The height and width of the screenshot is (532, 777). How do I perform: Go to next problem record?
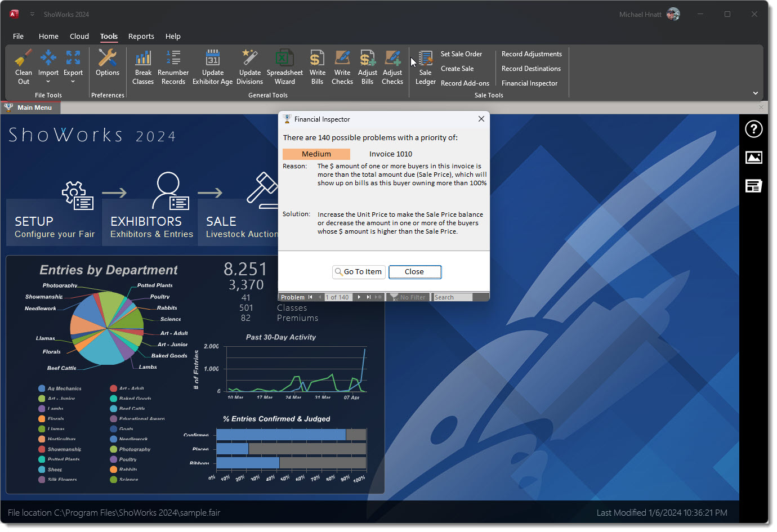coord(359,297)
